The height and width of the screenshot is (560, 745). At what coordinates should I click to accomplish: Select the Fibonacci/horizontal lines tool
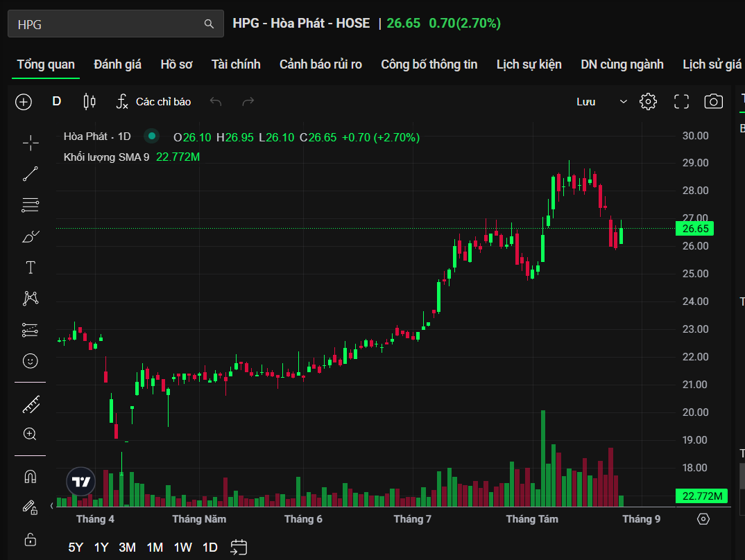tap(31, 205)
